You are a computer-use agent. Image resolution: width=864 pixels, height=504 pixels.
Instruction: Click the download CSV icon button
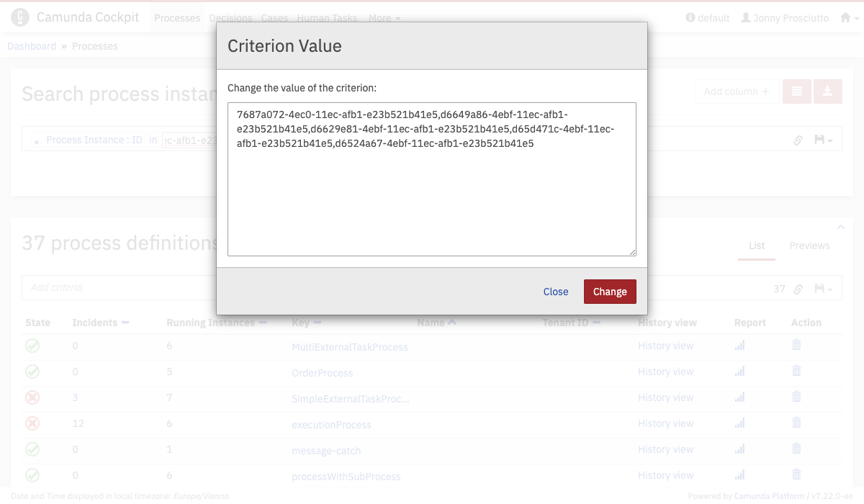pos(827,91)
